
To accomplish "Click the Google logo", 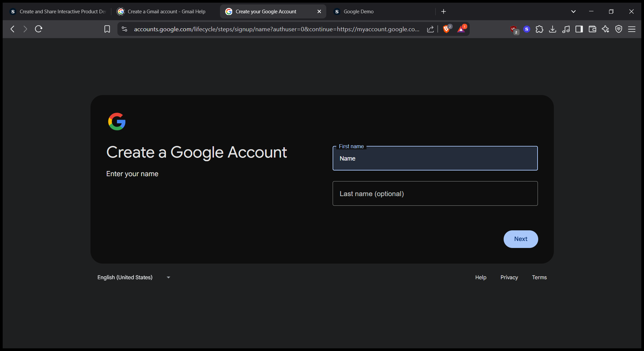I will coord(117,122).
